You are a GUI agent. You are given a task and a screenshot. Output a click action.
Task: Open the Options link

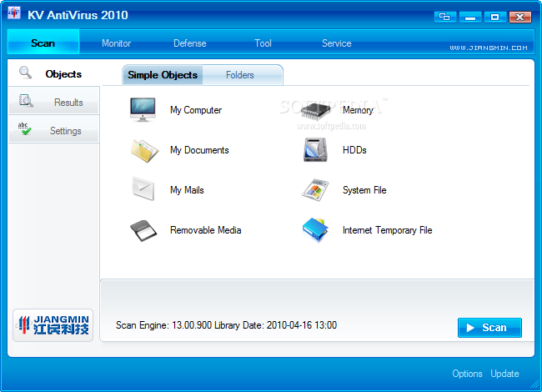467,374
